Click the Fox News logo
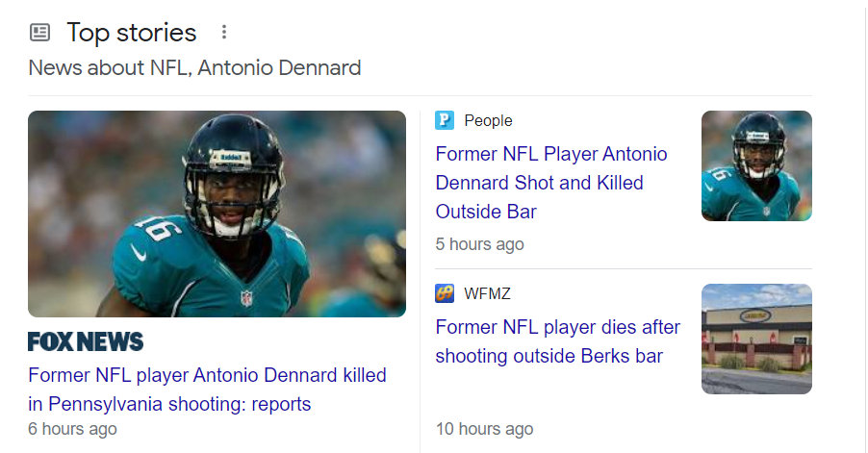The image size is (868, 453). (x=86, y=341)
